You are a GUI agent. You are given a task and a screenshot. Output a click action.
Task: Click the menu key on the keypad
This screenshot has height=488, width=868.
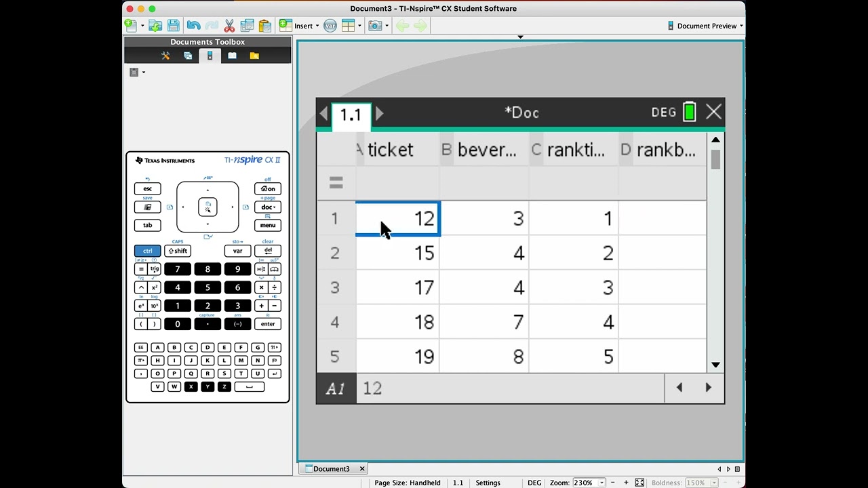[268, 225]
